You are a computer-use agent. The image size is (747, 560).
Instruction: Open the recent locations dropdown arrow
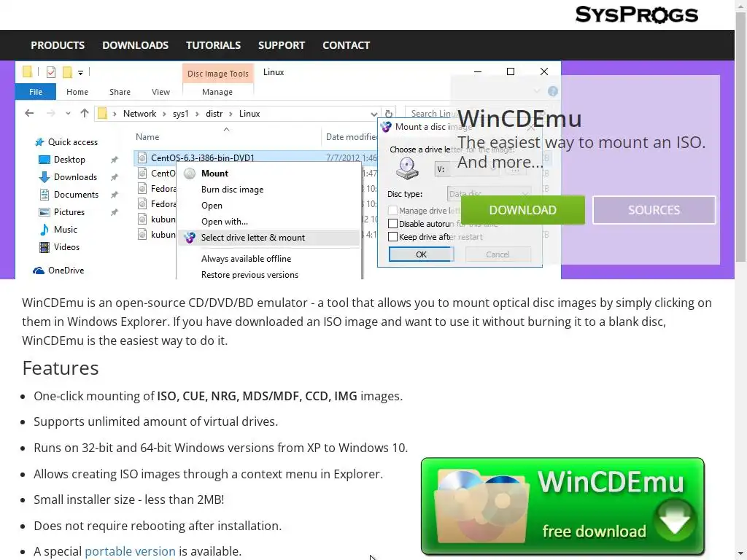click(68, 113)
